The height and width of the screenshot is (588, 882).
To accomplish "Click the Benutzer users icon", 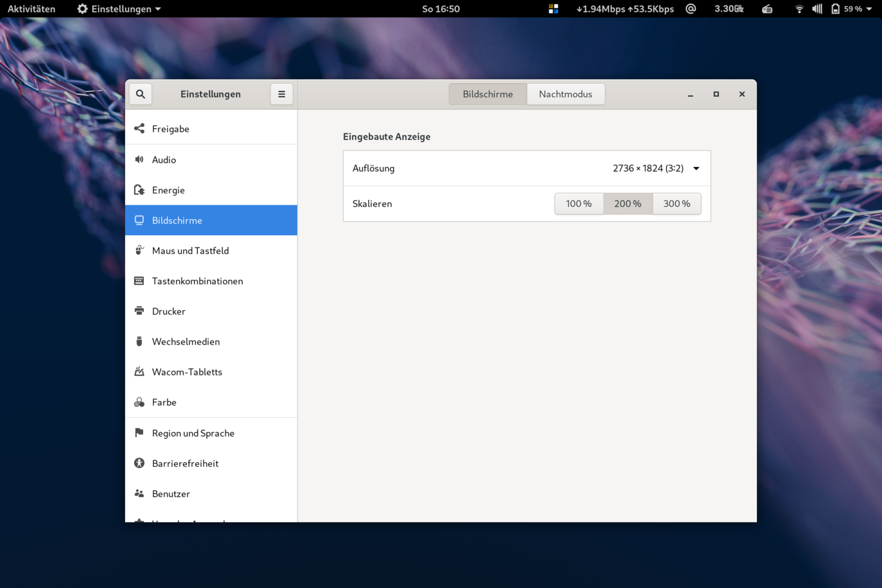I will point(139,493).
